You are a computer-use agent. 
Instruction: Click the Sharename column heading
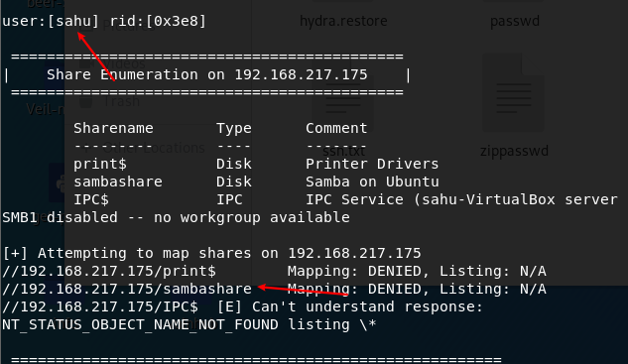pos(113,128)
